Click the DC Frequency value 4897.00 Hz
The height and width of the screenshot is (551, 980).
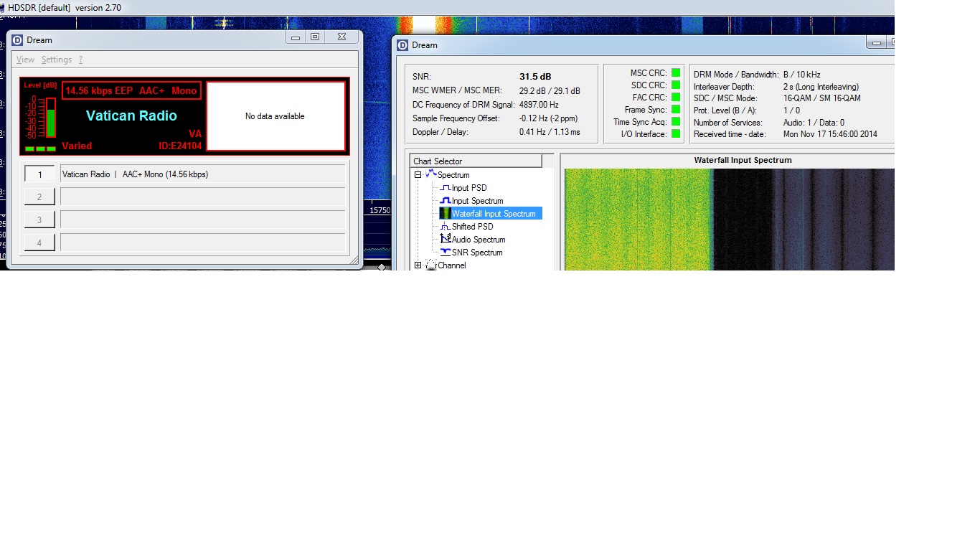[539, 105]
